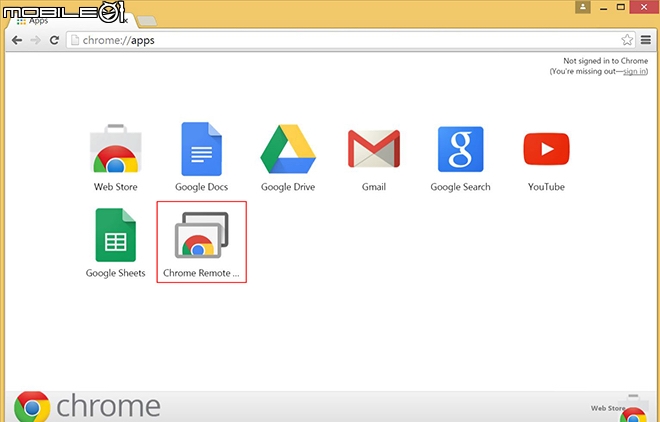
Task: Click the sign in link
Action: click(x=634, y=72)
